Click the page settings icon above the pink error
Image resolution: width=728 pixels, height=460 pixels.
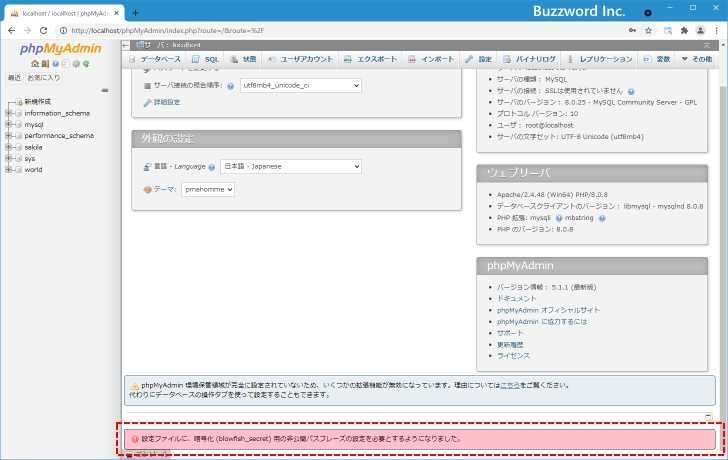pyautogui.click(x=709, y=417)
